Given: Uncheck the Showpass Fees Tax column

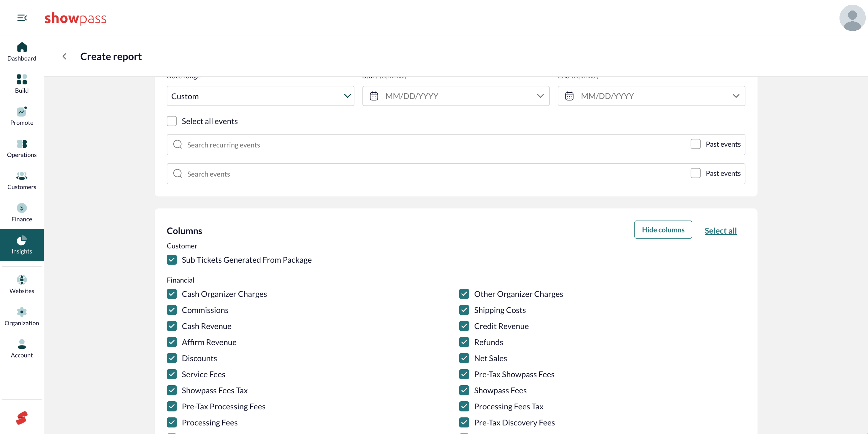Looking at the screenshot, I should click(x=172, y=390).
